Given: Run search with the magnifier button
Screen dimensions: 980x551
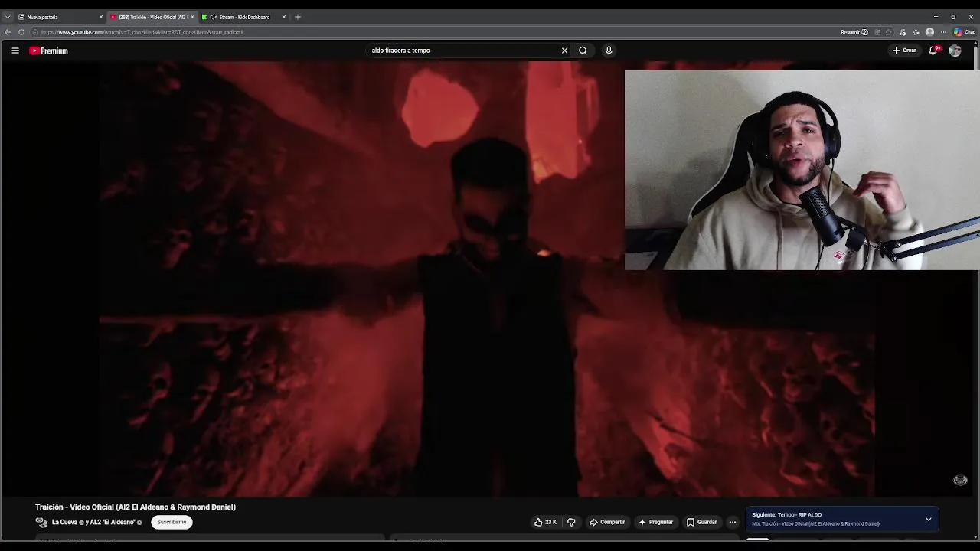Looking at the screenshot, I should [x=583, y=51].
